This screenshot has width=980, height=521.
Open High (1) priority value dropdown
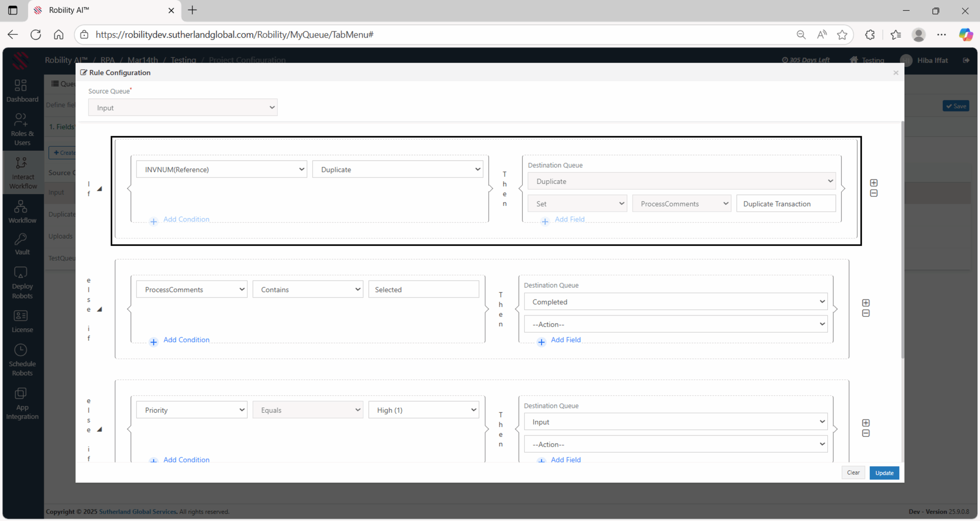(423, 410)
